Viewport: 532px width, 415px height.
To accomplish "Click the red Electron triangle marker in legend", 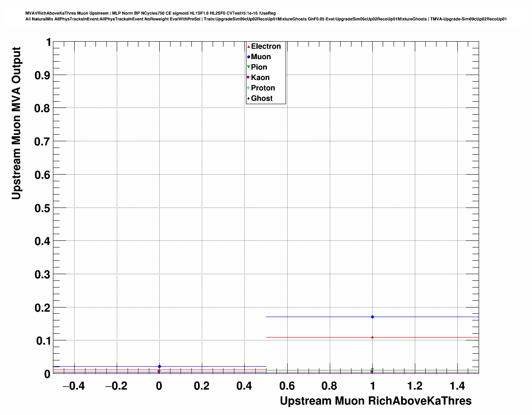I will 248,47.
